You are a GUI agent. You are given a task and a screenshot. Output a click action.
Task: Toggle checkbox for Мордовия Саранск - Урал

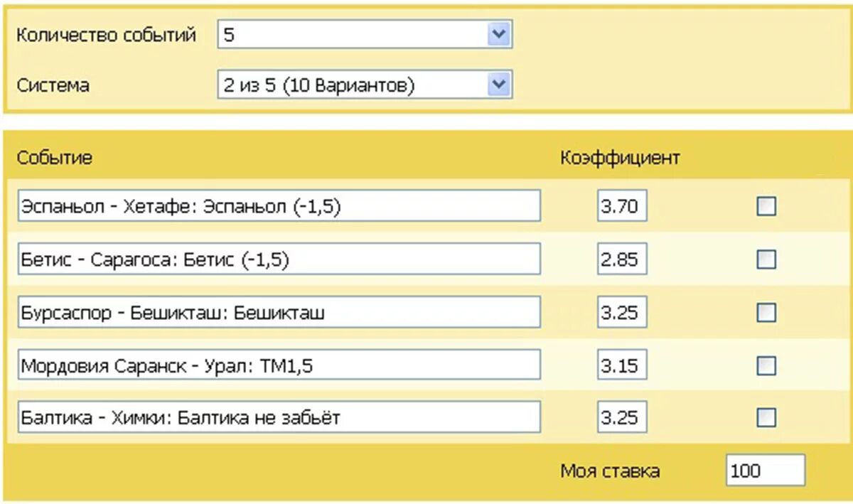point(766,365)
